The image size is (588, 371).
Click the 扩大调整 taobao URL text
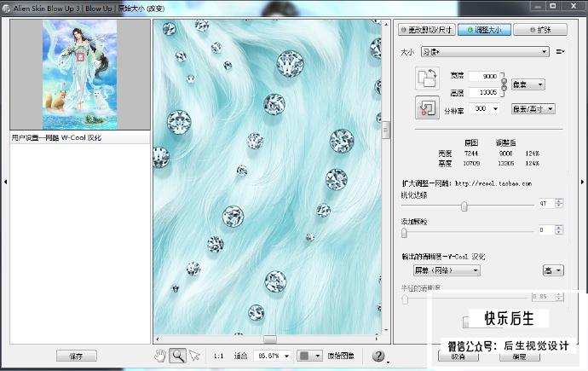point(467,183)
